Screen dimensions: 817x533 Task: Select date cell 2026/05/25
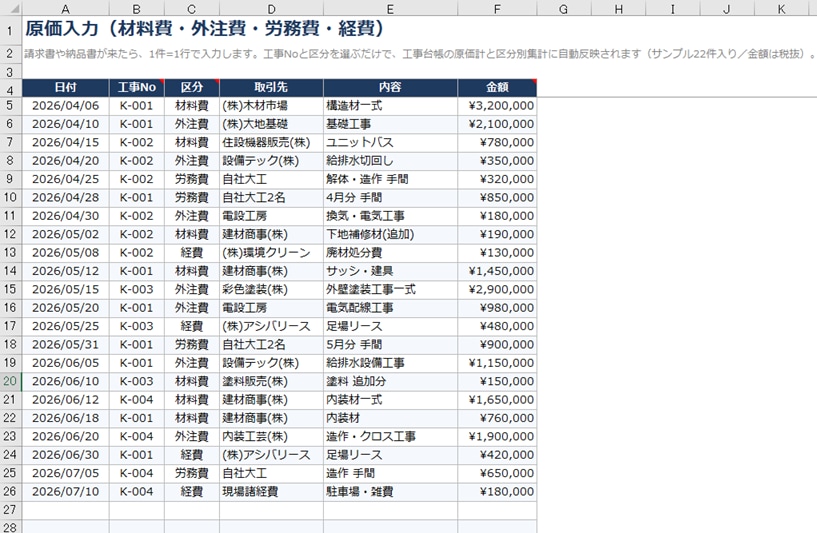pyautogui.click(x=66, y=326)
